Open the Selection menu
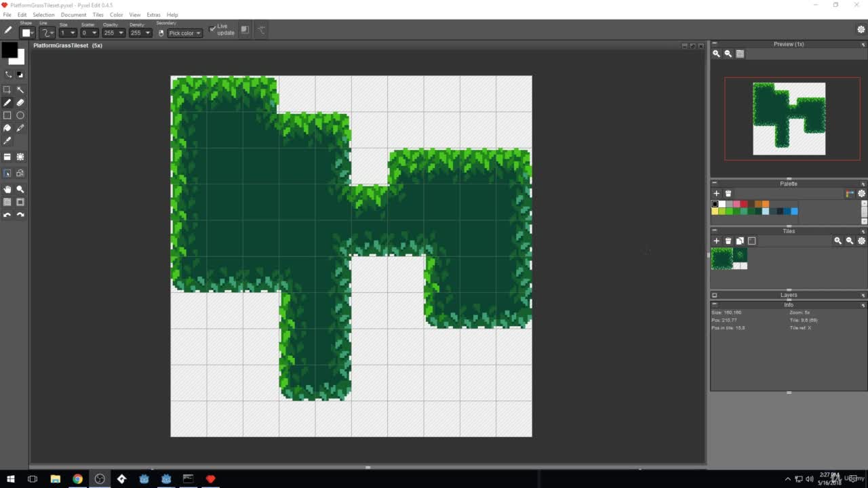868x488 pixels. point(43,14)
